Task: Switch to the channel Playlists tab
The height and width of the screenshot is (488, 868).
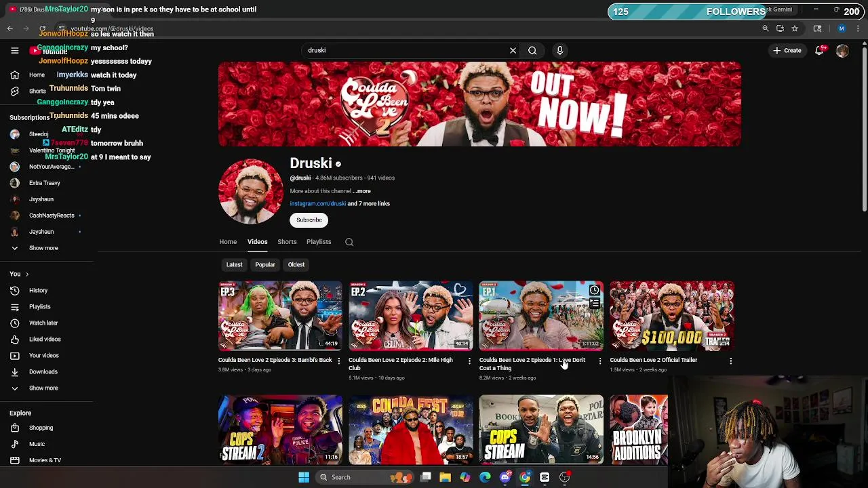Action: click(x=319, y=242)
